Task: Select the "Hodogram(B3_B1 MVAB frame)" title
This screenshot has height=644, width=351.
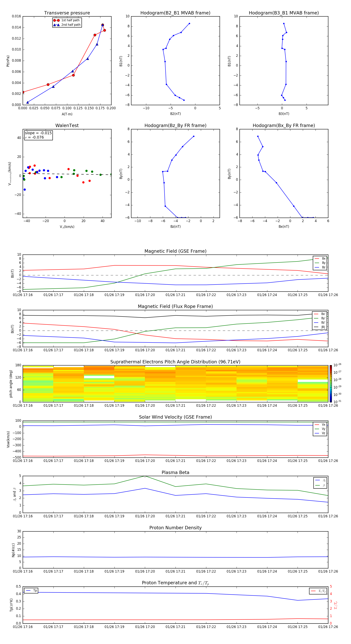Action: tap(284, 13)
